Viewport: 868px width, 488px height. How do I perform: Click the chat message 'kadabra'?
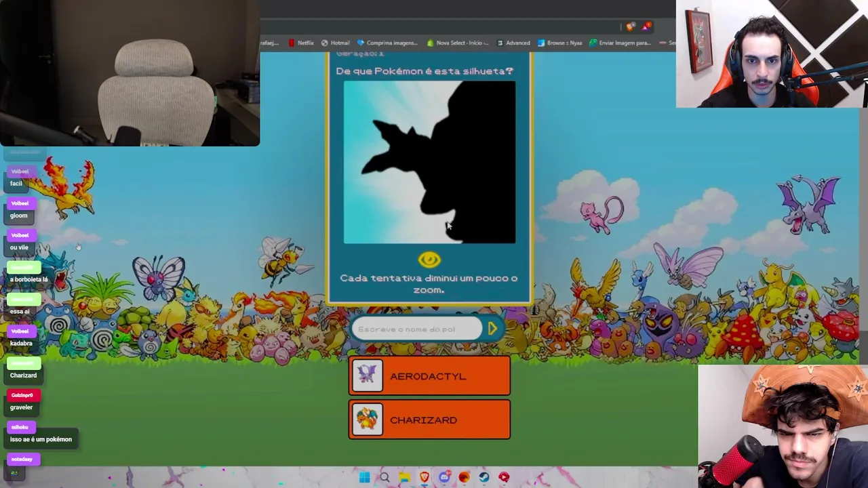click(x=21, y=343)
